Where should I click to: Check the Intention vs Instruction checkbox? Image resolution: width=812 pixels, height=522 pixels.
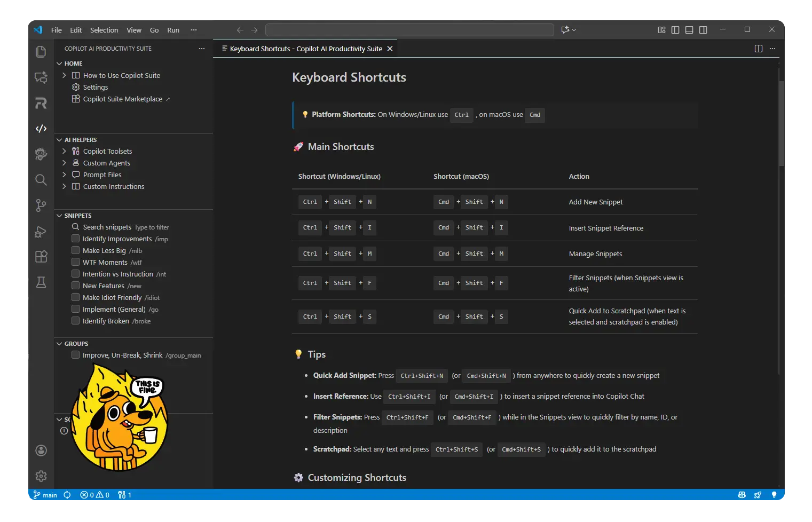point(76,274)
